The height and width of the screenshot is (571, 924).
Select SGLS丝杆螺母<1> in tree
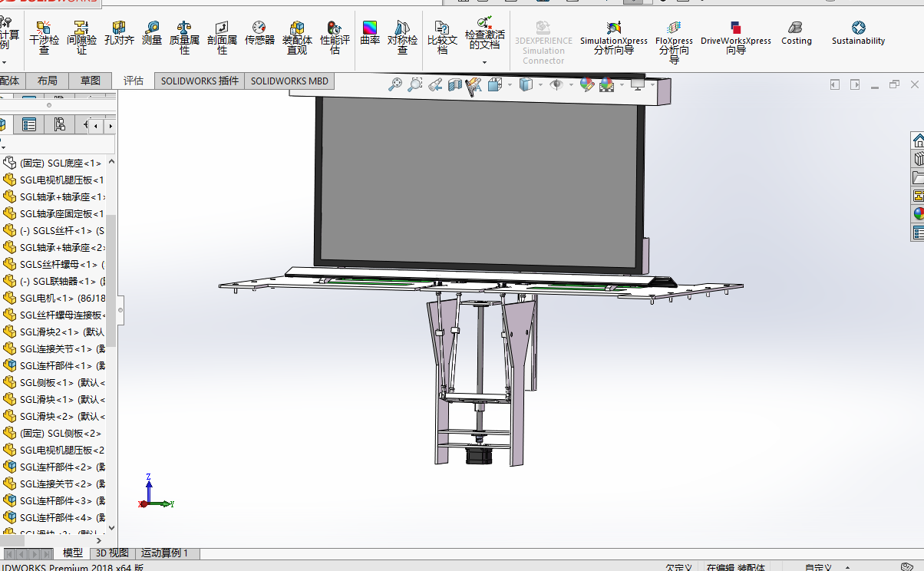(52, 264)
